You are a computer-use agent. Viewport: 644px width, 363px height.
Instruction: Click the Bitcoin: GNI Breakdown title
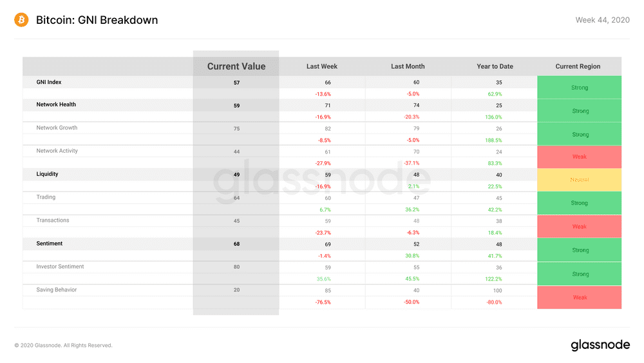(97, 20)
